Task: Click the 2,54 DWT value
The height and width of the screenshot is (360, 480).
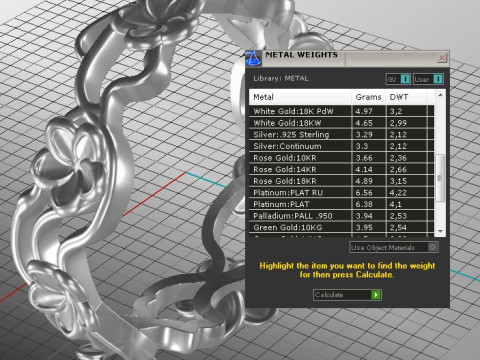Action: tap(398, 228)
